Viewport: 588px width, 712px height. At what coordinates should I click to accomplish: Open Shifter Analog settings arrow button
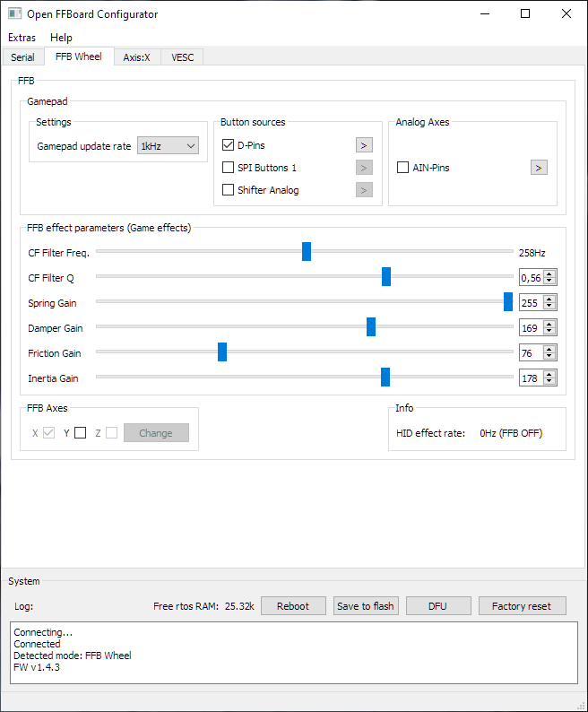pos(364,190)
